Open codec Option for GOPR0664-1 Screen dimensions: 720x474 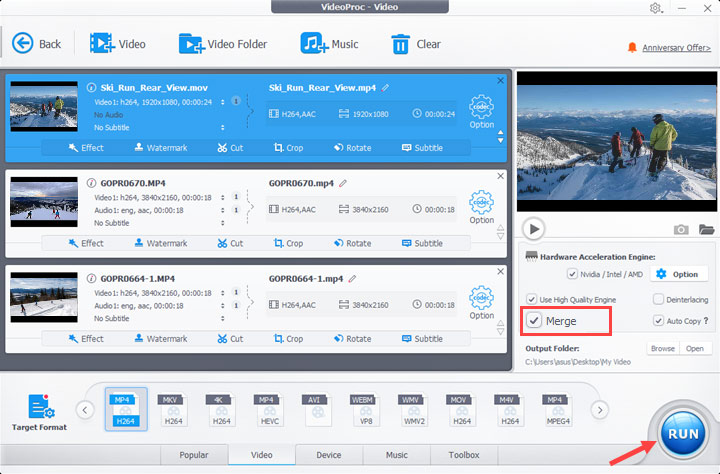(481, 303)
